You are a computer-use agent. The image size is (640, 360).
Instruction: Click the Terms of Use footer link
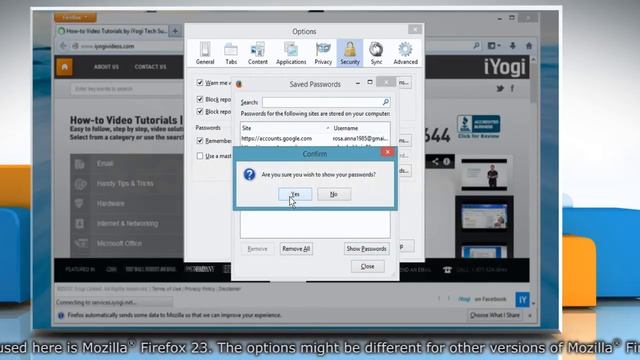(166, 289)
